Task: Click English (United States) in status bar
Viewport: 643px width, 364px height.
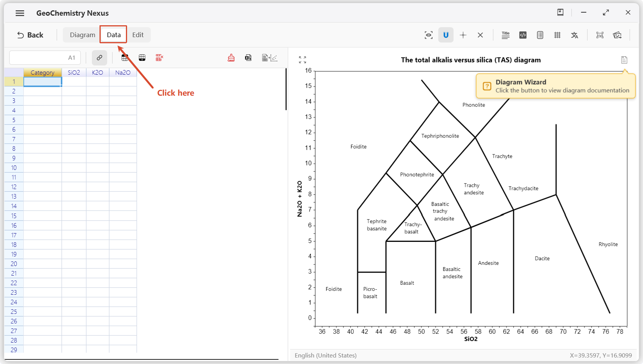Action: pyautogui.click(x=326, y=355)
